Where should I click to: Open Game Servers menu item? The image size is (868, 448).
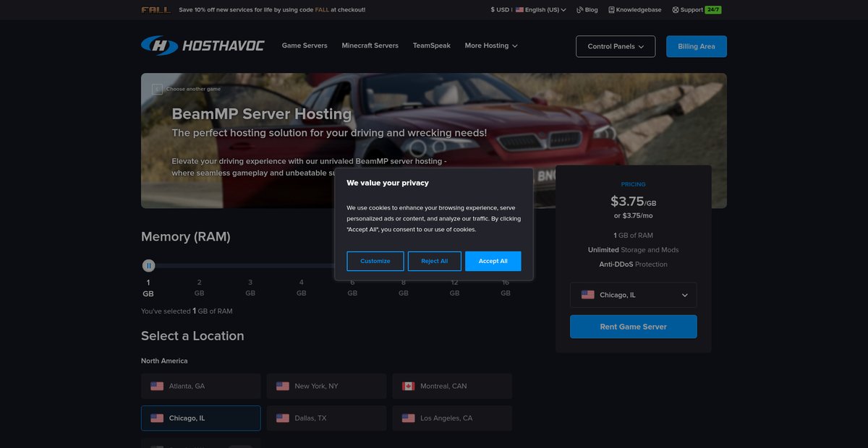(x=305, y=46)
